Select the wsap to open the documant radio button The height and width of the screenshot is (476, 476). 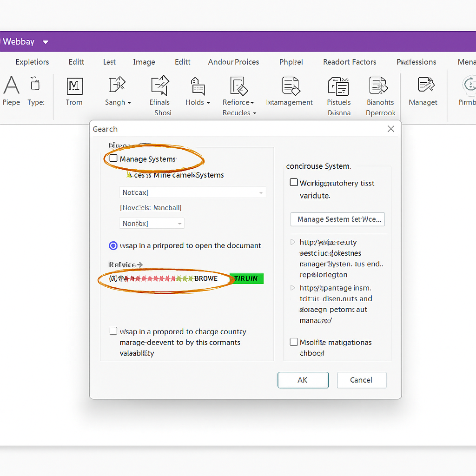click(x=113, y=245)
